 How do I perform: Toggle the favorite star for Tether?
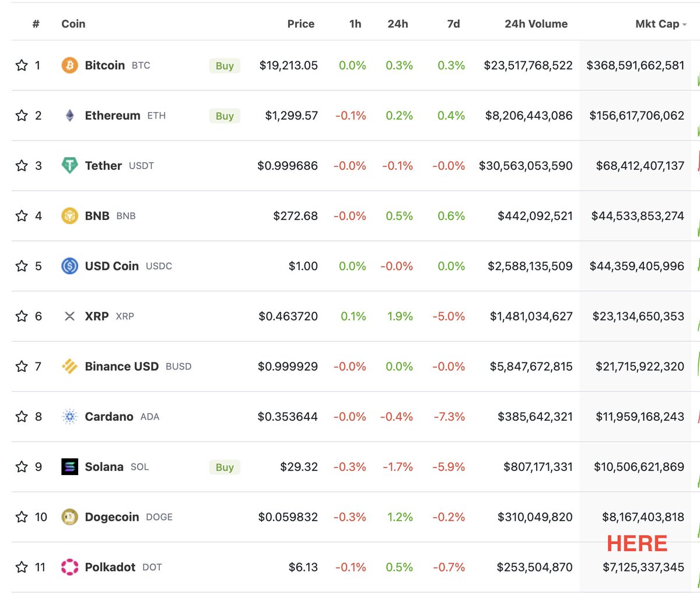point(22,166)
